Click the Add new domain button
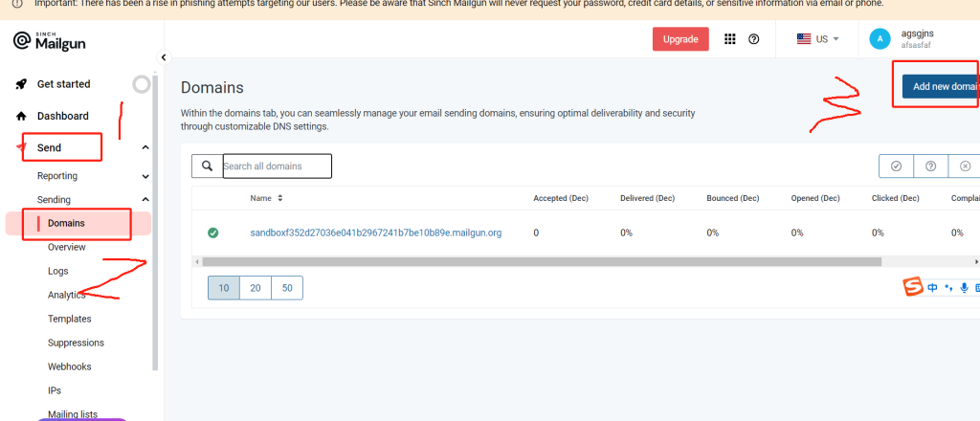This screenshot has height=421, width=980. click(x=941, y=86)
